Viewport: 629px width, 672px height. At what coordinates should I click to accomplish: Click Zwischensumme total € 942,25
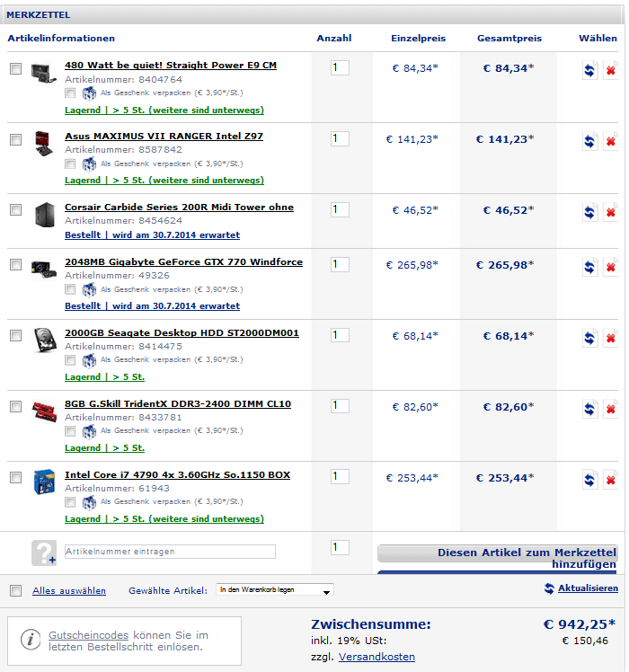pos(580,624)
